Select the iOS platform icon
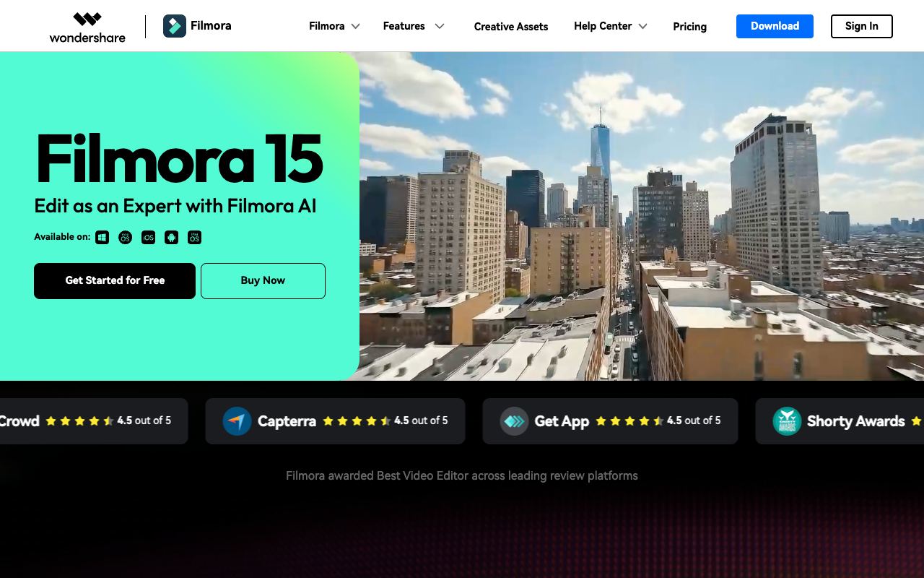The width and height of the screenshot is (924, 578). (x=149, y=237)
